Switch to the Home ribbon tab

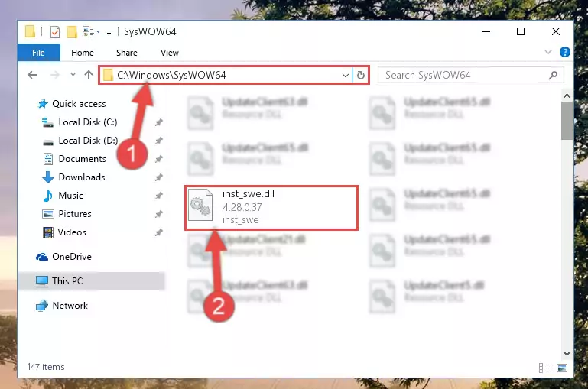pyautogui.click(x=83, y=53)
